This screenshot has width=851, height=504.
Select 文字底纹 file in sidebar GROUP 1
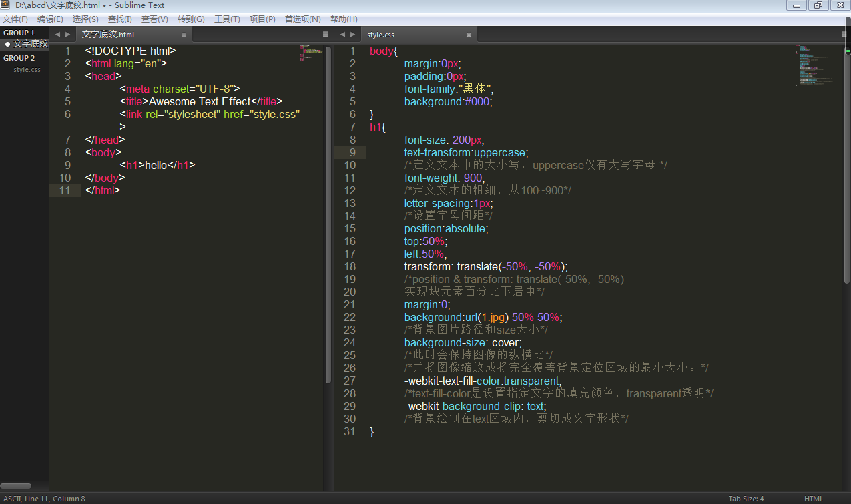pyautogui.click(x=31, y=44)
